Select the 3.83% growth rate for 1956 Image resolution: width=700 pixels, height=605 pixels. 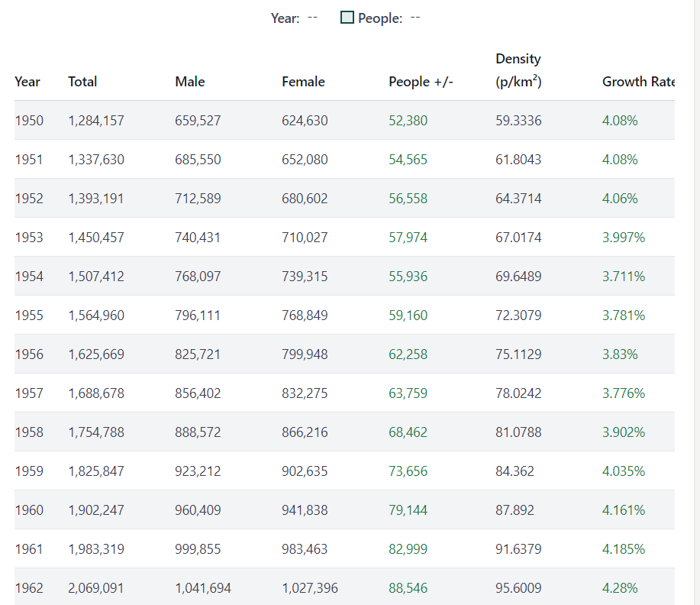click(x=620, y=354)
